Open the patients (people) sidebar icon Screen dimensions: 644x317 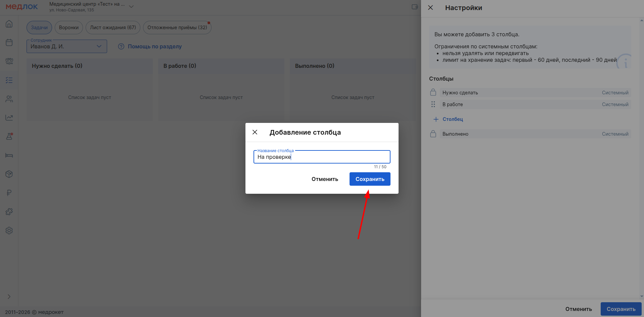coord(9,99)
